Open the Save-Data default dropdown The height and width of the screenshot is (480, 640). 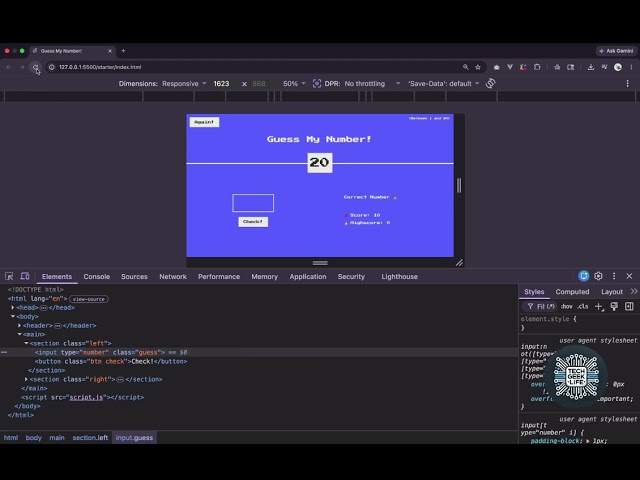pos(444,84)
